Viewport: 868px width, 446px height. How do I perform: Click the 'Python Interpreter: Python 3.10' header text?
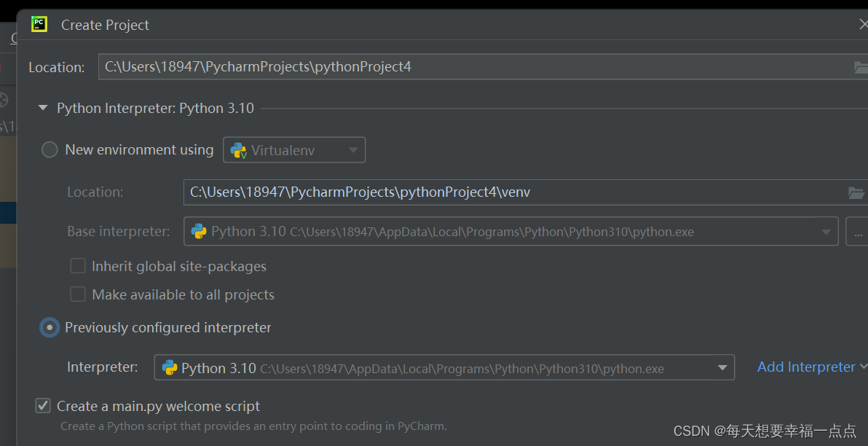coord(156,108)
